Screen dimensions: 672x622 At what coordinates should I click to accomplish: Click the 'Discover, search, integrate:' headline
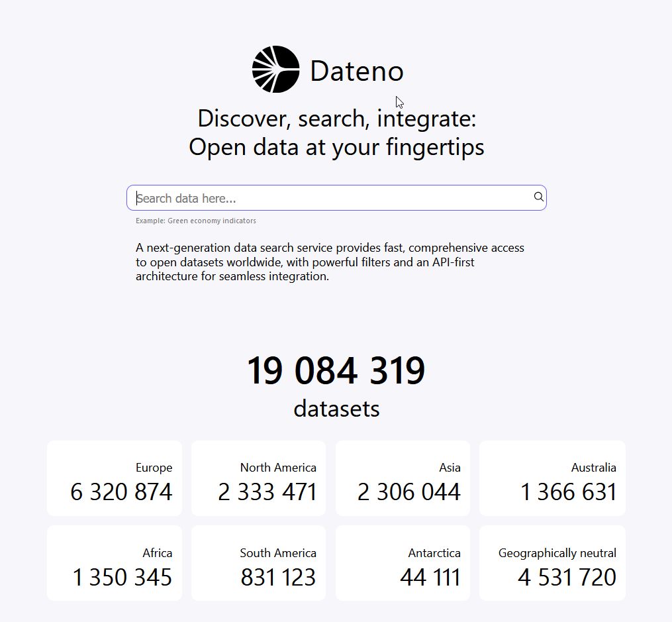click(337, 119)
